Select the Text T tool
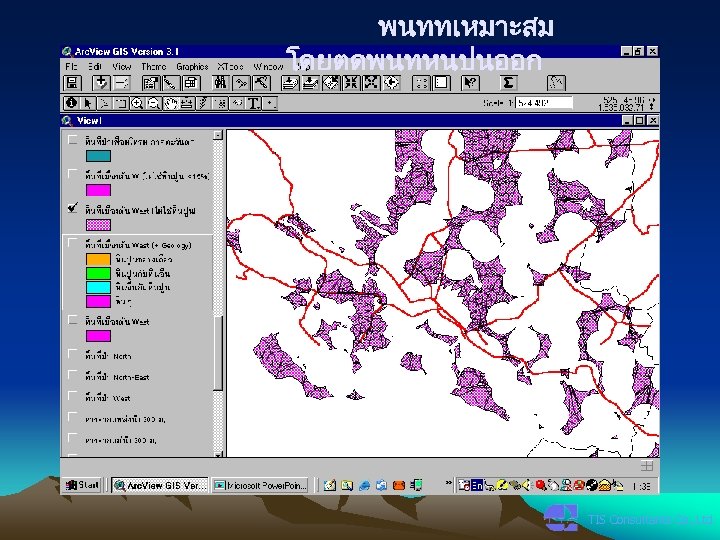720x540 pixels. point(253,103)
